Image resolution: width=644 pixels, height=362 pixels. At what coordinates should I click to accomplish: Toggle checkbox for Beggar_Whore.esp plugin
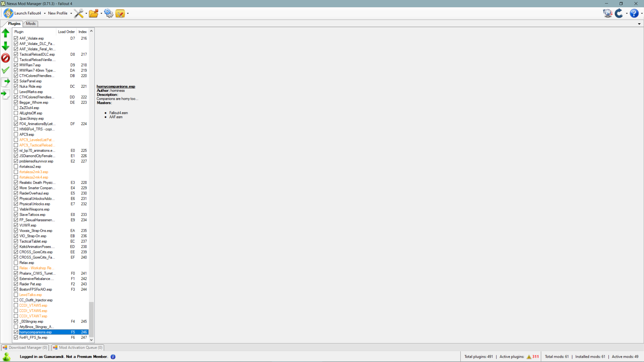tap(16, 103)
